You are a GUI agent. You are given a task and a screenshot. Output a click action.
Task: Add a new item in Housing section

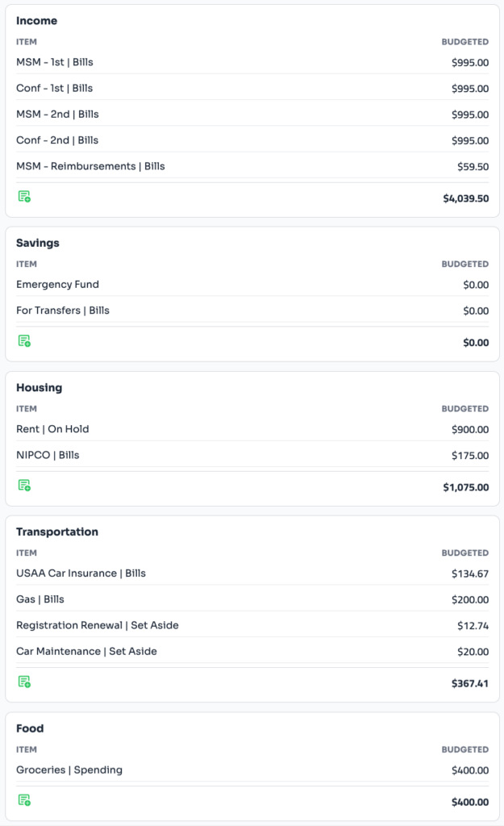(x=24, y=486)
